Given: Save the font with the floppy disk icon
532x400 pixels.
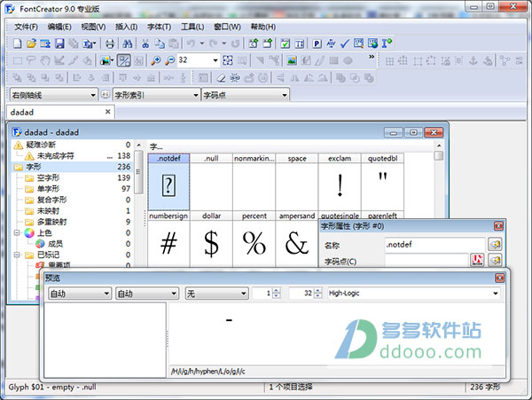Looking at the screenshot, I should coord(59,43).
